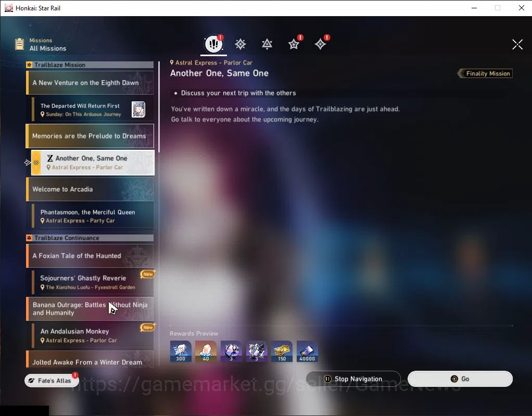Expand Banana Outrage: Battles Without Ninja and Humanity
532x416 pixels.
[90, 309]
